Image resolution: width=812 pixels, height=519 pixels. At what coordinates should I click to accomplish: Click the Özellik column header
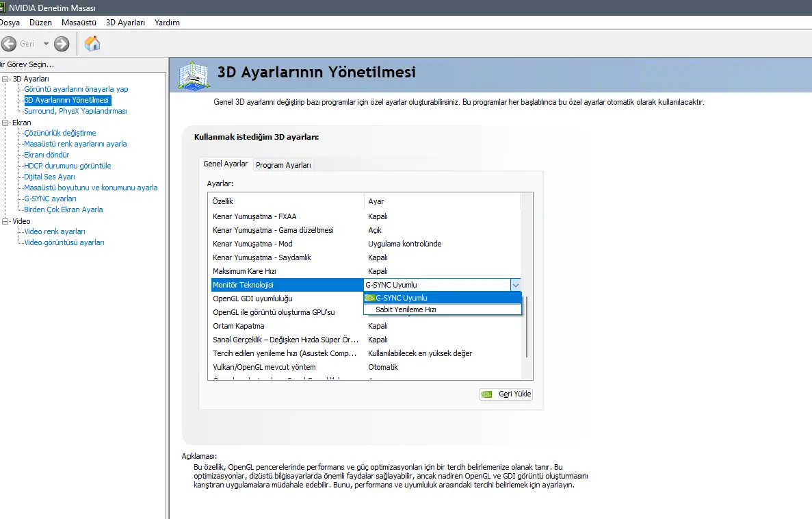(x=287, y=201)
